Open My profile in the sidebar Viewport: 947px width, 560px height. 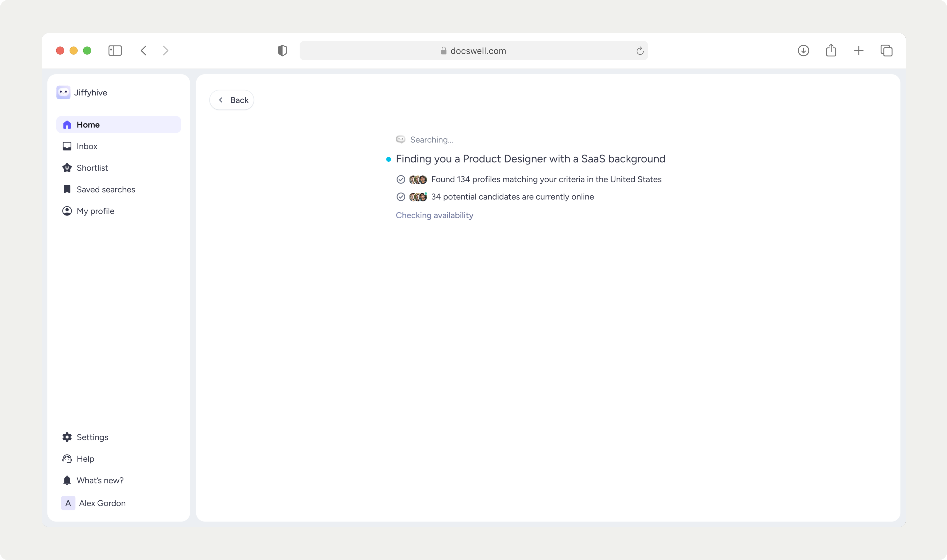(118, 211)
